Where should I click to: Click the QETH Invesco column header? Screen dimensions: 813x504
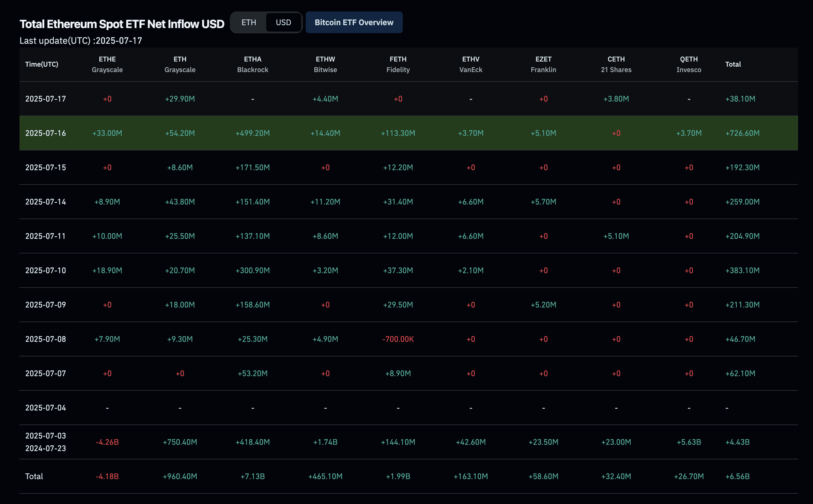[x=689, y=64]
